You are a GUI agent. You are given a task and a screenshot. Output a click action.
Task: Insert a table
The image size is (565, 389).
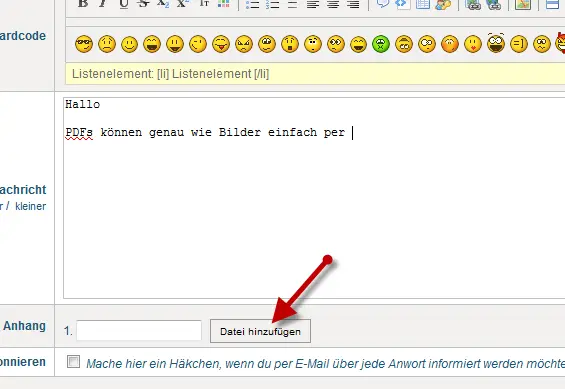pos(423,4)
